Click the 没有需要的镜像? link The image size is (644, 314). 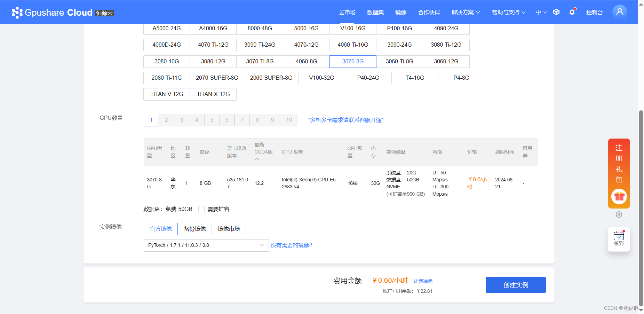(x=292, y=245)
